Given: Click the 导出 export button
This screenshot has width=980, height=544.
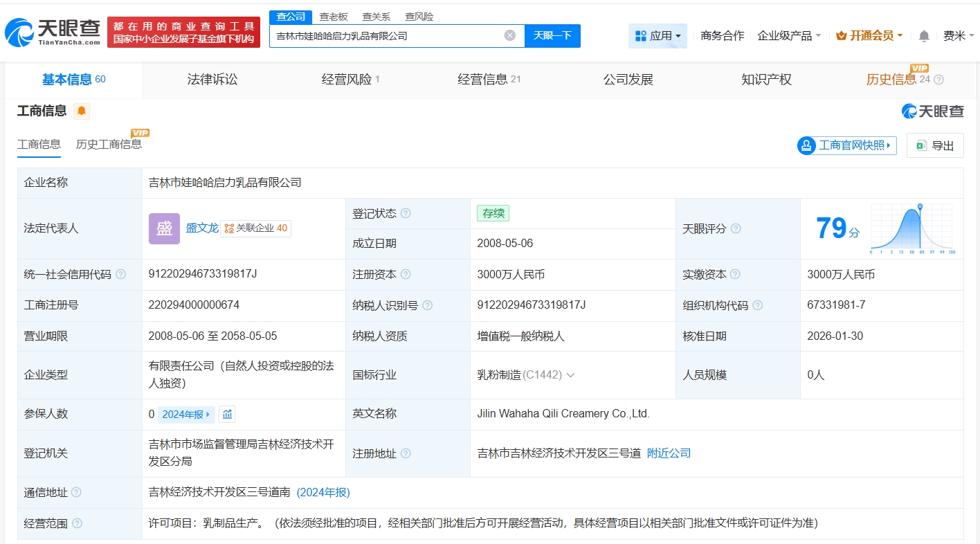Looking at the screenshot, I should (935, 145).
